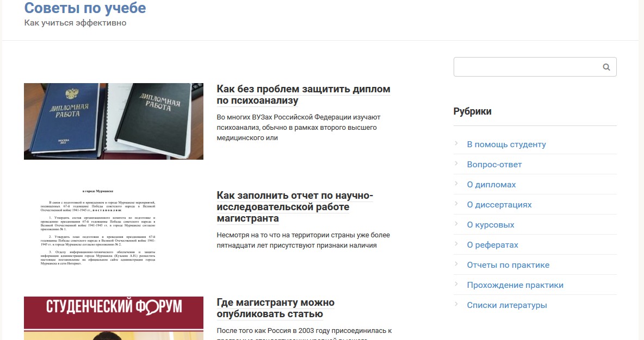Click chevron beside 'Прохождение практики'
This screenshot has width=644, height=340.
456,284
